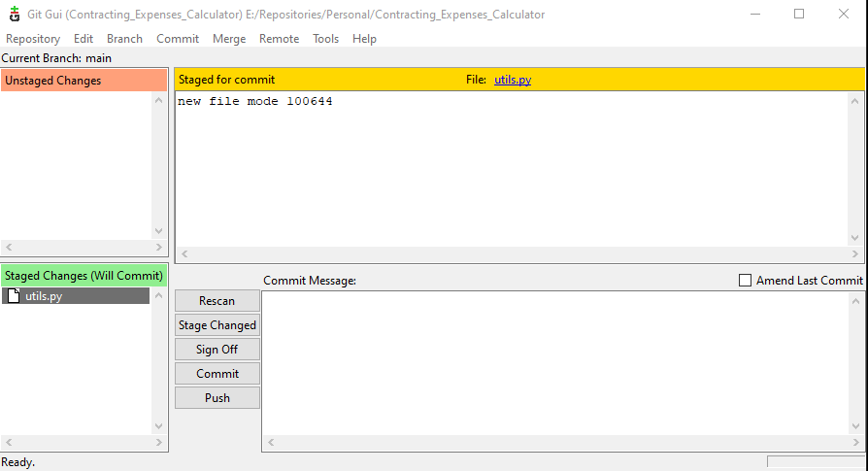
Task: Click the Unstaged Changes scroll up arrow
Action: pyautogui.click(x=159, y=101)
